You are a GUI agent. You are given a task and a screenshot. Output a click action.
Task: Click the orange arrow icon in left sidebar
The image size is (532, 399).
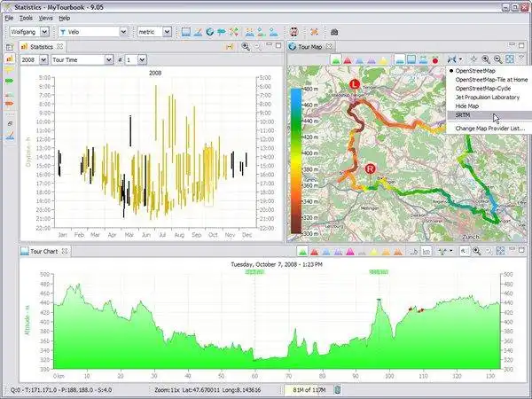click(10, 103)
